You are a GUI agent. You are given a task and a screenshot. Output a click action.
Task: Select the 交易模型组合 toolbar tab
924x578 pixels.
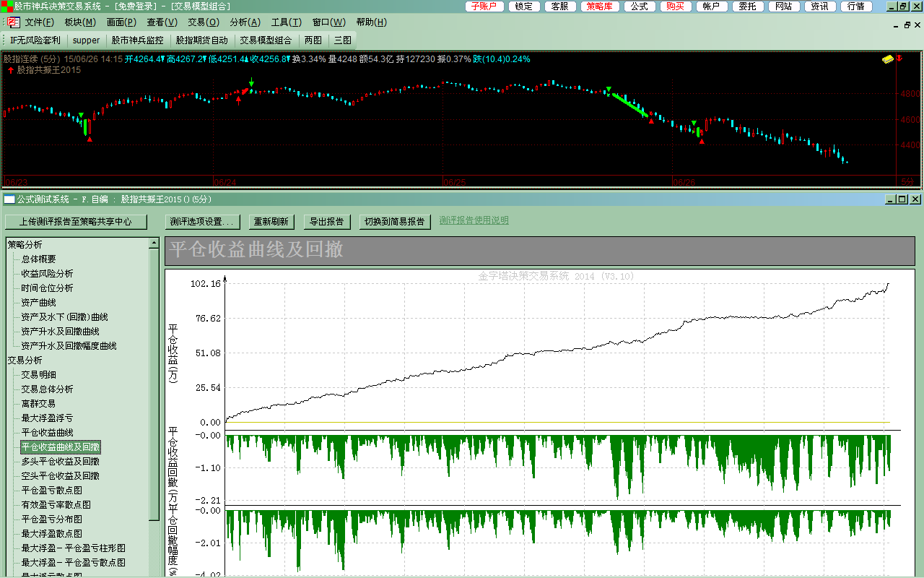266,40
